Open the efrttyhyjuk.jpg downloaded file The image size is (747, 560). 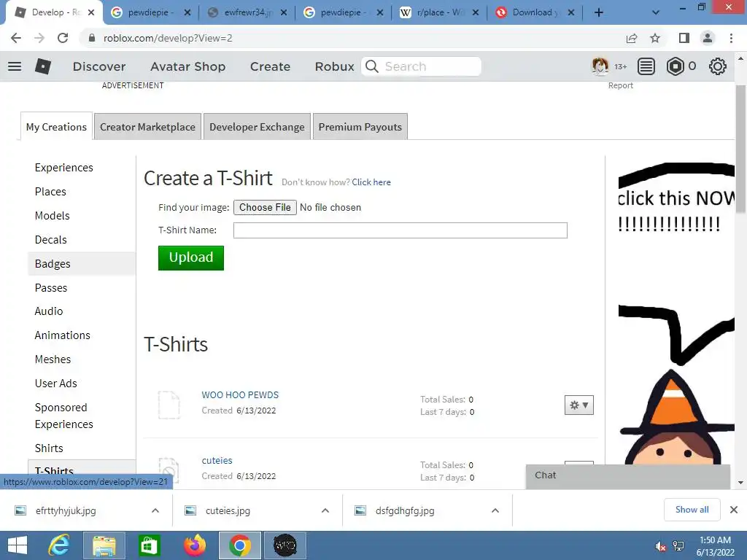click(x=66, y=510)
